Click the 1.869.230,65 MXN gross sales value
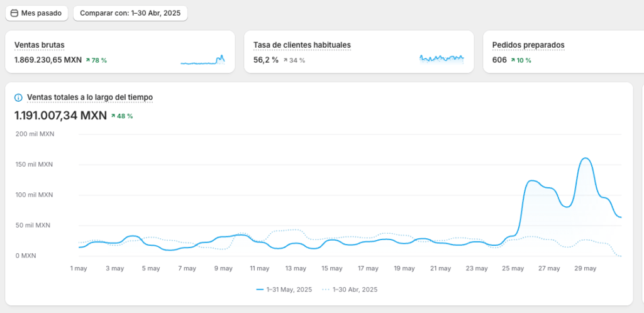 [48, 60]
